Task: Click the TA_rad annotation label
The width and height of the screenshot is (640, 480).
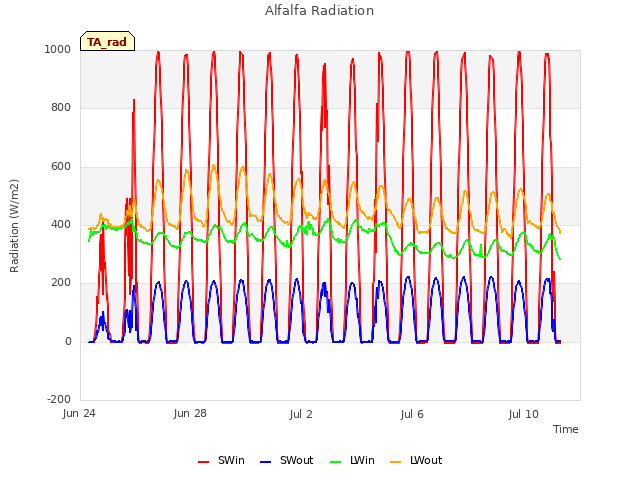Action: point(107,42)
